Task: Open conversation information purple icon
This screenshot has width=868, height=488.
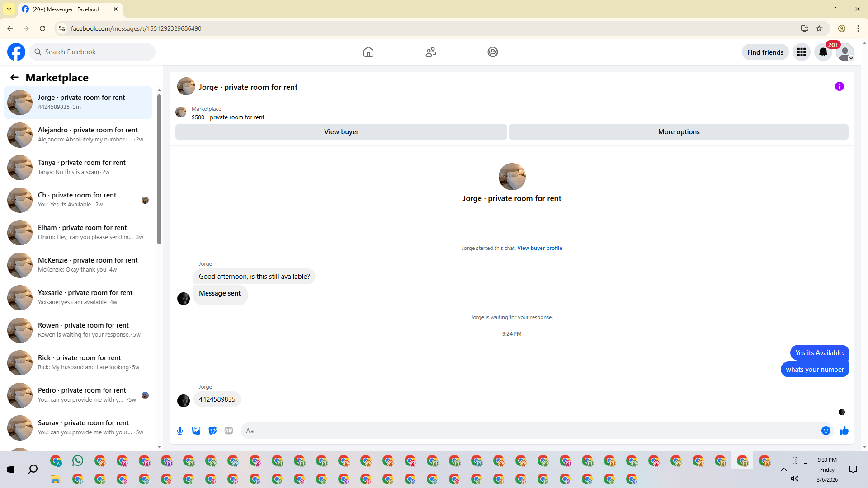Action: pyautogui.click(x=839, y=86)
